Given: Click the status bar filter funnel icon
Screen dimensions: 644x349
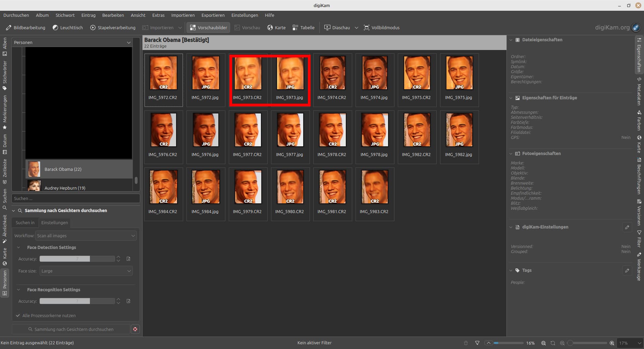Looking at the screenshot, I should pyautogui.click(x=477, y=343).
